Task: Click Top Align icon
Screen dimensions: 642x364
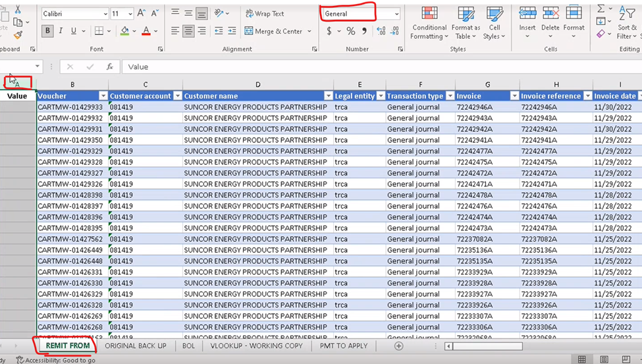Action: pos(175,13)
